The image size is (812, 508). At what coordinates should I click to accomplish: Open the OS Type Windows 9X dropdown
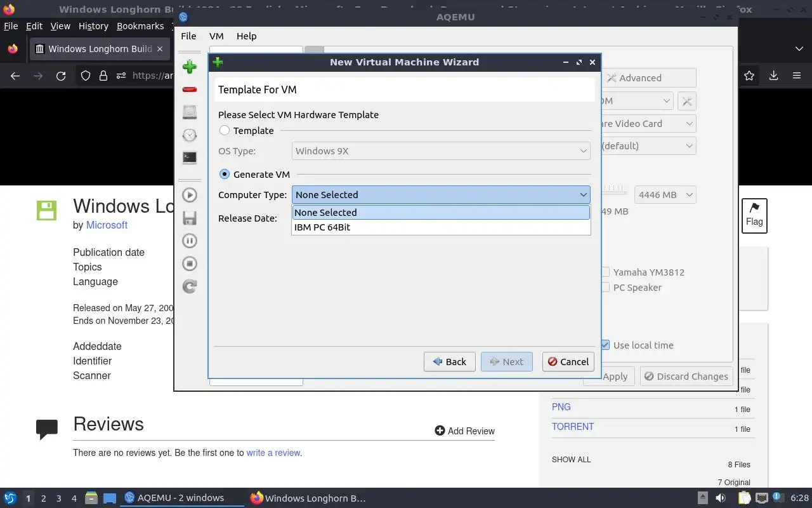(441, 150)
